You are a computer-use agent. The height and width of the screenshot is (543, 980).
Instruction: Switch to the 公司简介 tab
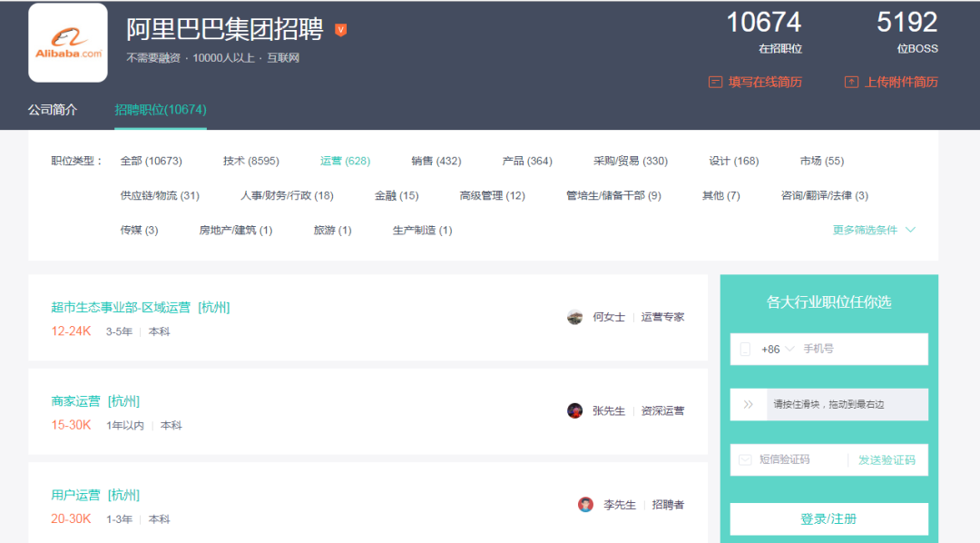click(53, 110)
